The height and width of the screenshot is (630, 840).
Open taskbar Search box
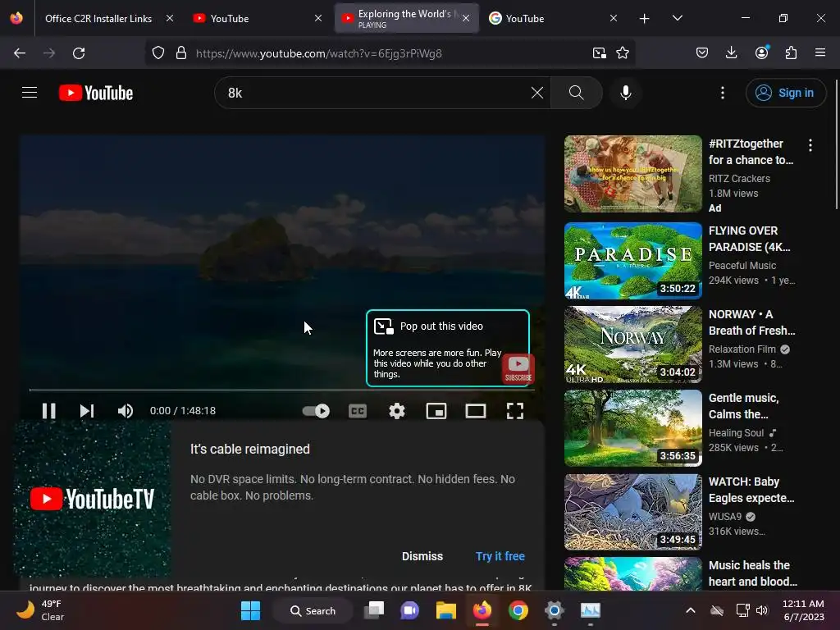313,610
